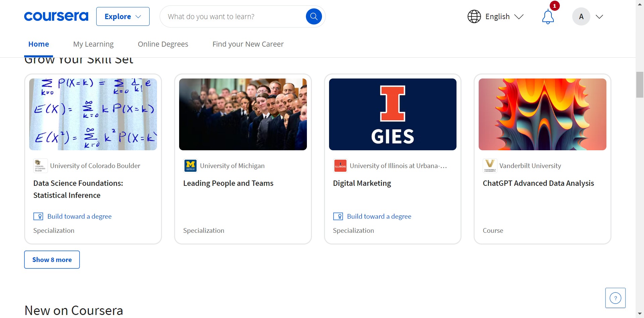Click the University of Colorado Boulder logo

(x=41, y=166)
